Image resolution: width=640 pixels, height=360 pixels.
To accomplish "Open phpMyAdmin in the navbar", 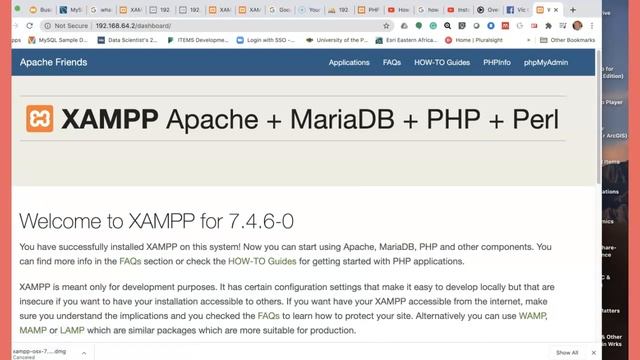I will tap(546, 62).
